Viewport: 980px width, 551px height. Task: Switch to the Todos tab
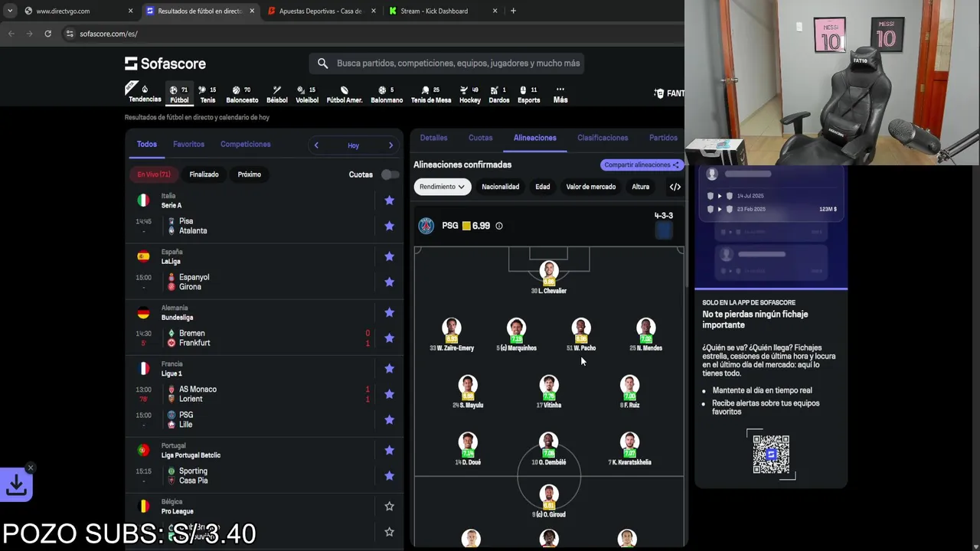(147, 144)
